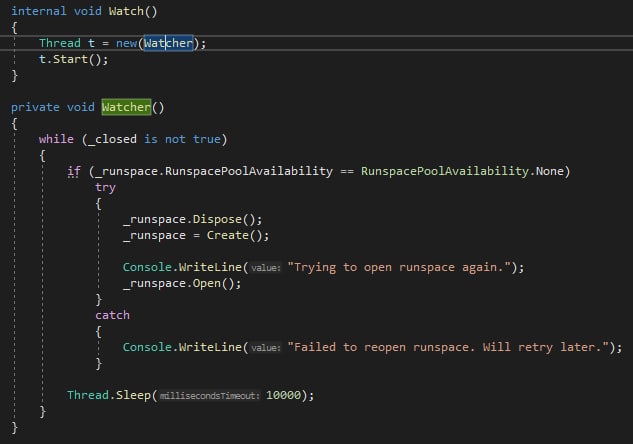
Task: Click the RunspacePoolAvailability.None enum value
Action: point(462,171)
